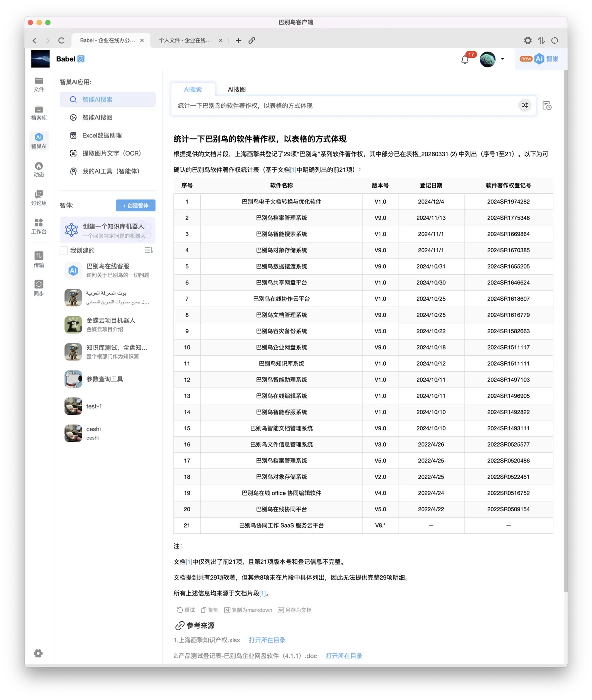Open Excel数据助理 application

[x=108, y=135]
